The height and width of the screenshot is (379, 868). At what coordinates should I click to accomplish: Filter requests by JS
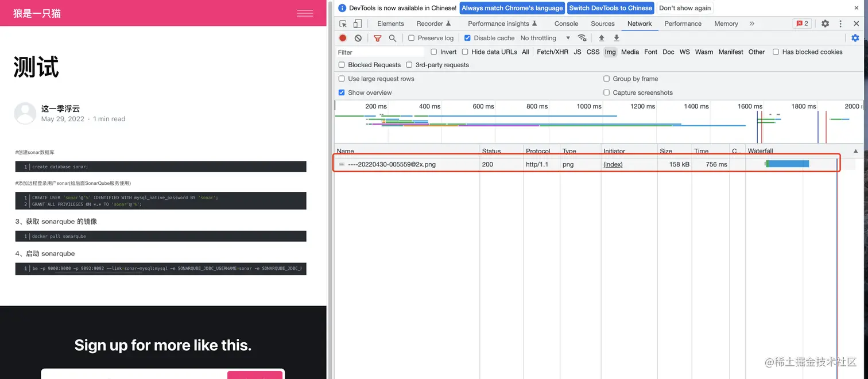(x=578, y=52)
